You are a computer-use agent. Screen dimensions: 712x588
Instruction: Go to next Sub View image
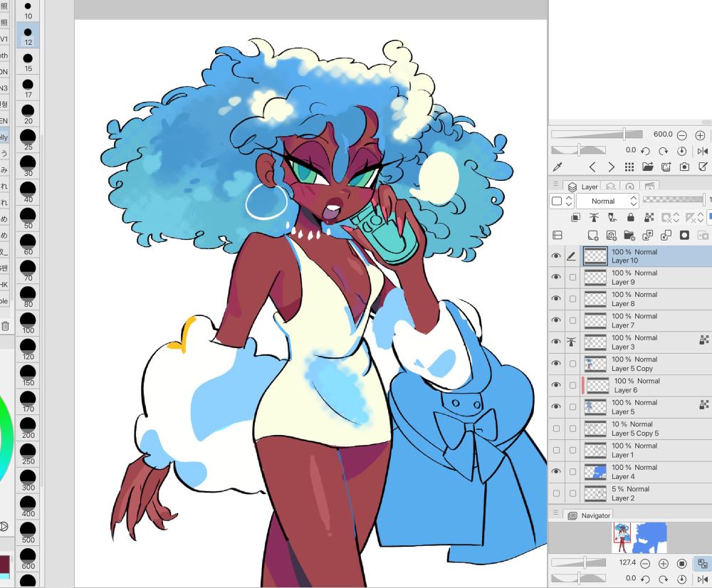[611, 167]
